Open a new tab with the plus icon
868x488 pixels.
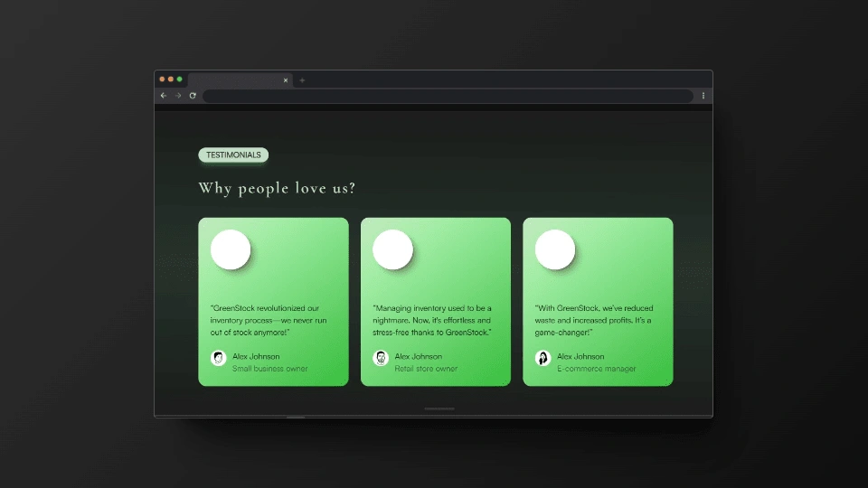point(302,80)
